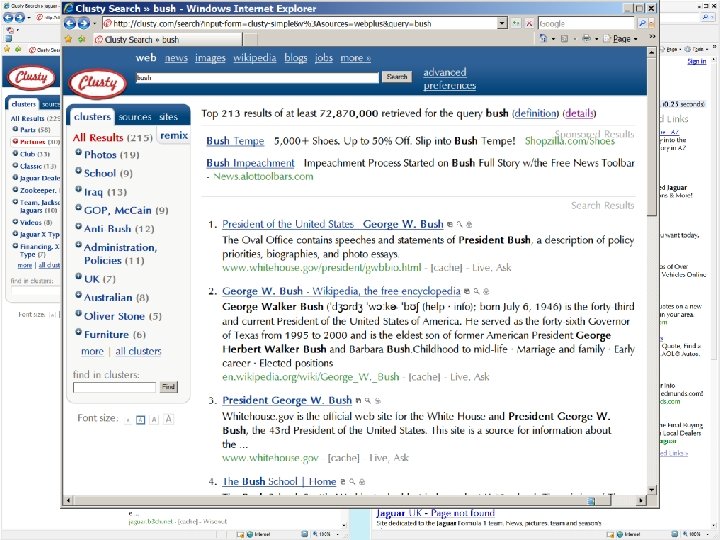Click the Clusty logo in background window
This screenshot has height=540, width=720.
(31, 77)
